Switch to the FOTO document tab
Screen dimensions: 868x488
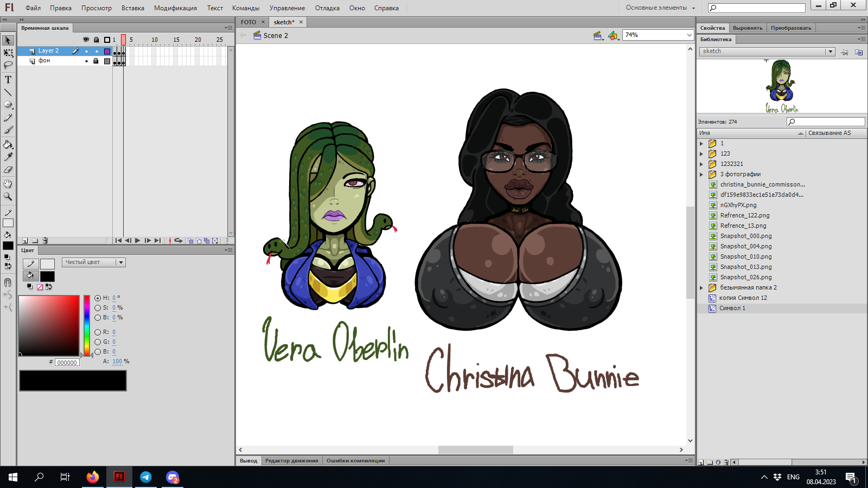[x=248, y=22]
